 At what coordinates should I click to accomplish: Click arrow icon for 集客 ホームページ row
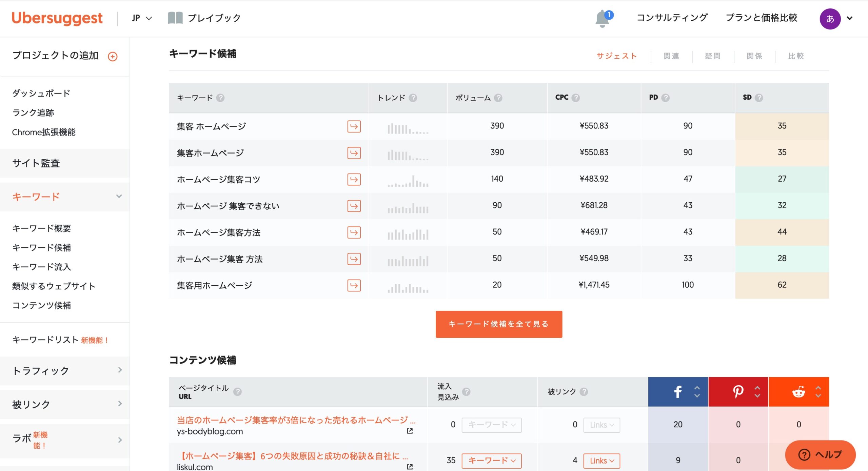coord(354,126)
